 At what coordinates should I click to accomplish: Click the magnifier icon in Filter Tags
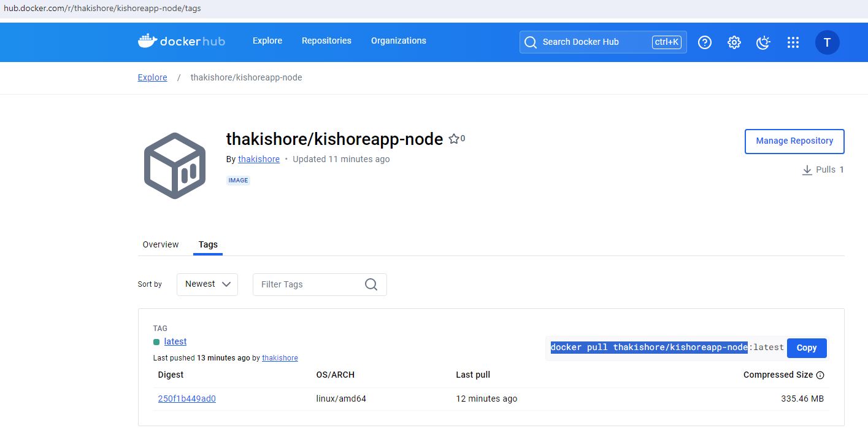371,284
